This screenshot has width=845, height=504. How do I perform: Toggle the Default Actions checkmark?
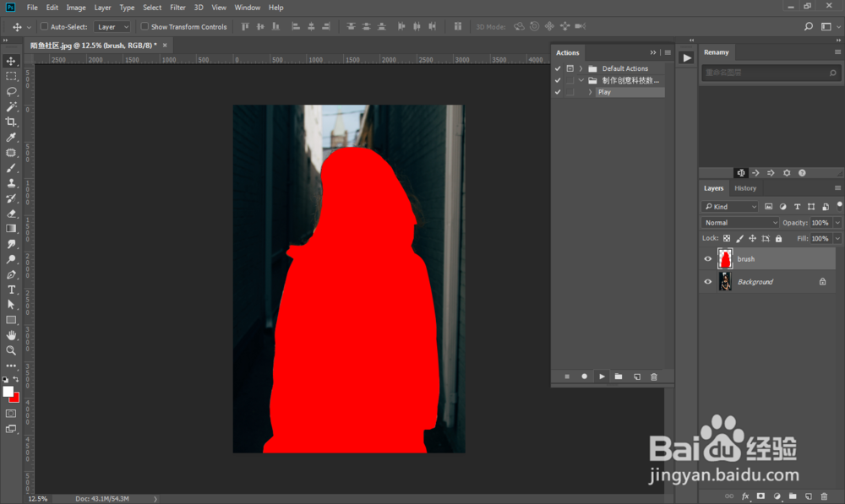[x=558, y=68]
